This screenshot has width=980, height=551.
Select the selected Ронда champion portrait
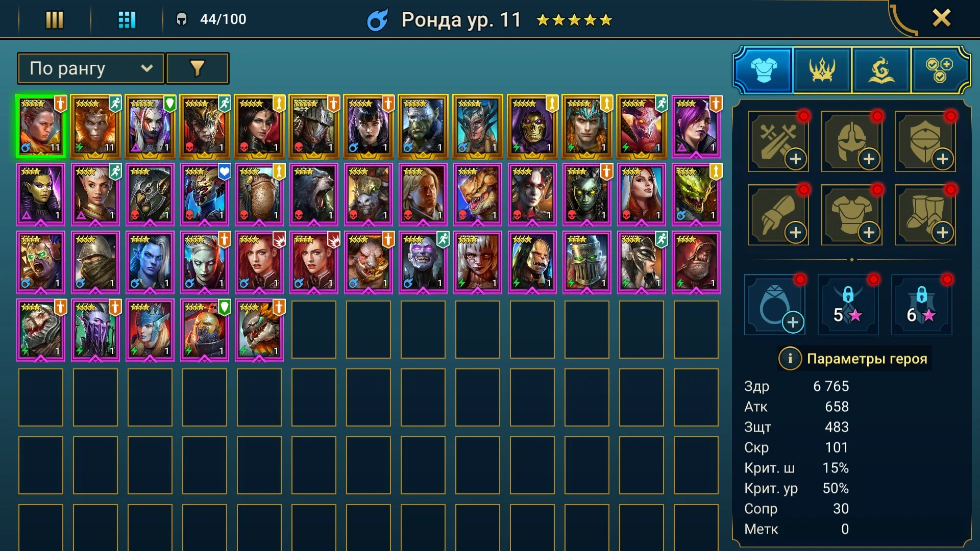(41, 126)
